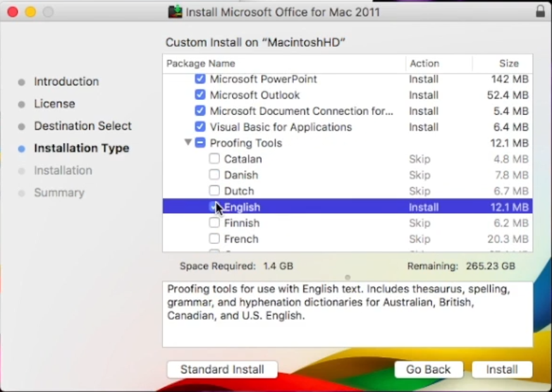552x392 pixels.
Task: Enable the Catalan proofing checkbox
Action: point(214,158)
